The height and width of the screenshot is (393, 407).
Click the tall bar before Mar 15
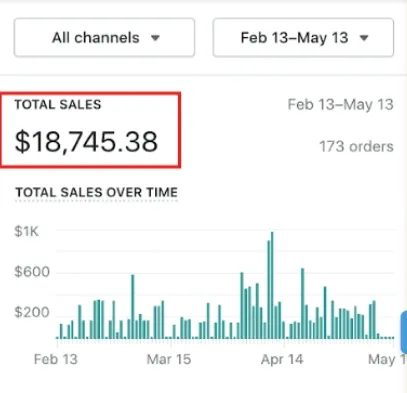[x=133, y=307]
